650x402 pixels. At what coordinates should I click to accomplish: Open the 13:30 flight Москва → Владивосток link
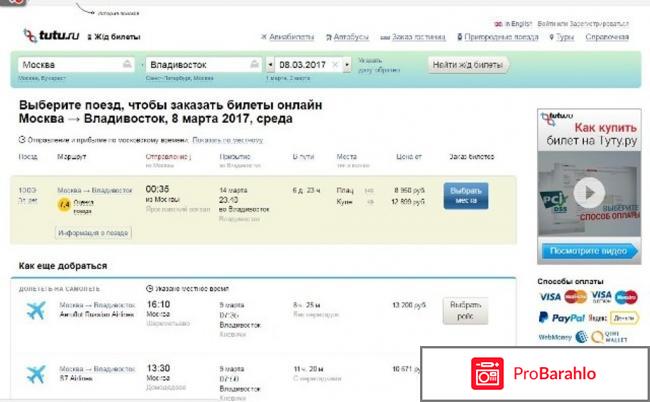(x=97, y=369)
